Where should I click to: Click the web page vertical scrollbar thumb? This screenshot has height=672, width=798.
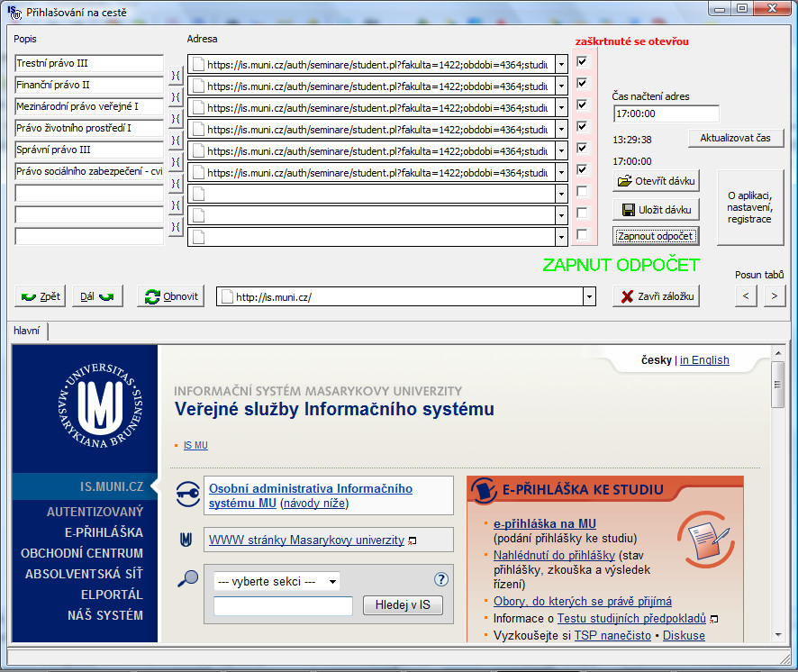(x=777, y=385)
